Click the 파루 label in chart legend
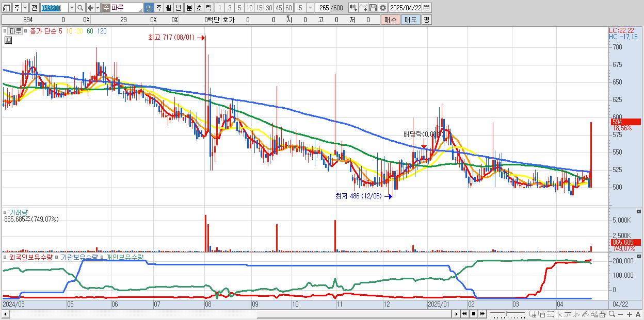The image size is (644, 320). click(x=15, y=31)
